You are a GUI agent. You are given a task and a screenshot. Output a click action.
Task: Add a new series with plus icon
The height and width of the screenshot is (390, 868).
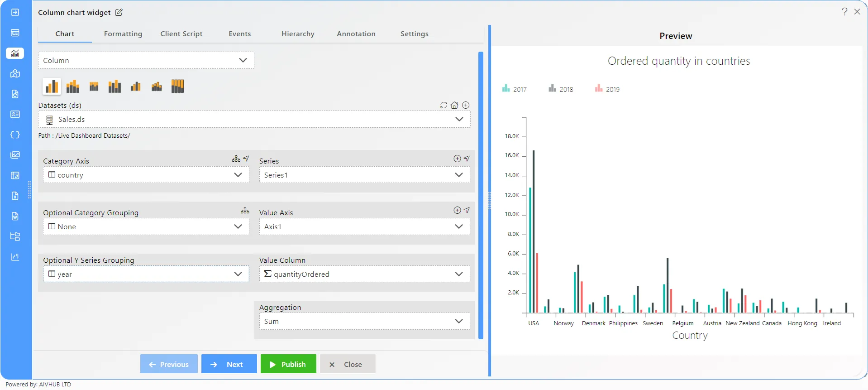pos(457,159)
